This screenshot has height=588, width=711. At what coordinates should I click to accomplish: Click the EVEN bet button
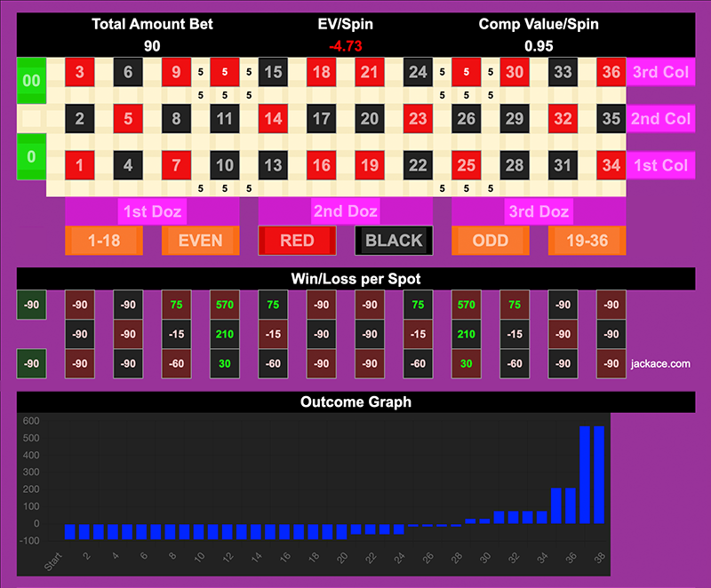[x=200, y=241]
